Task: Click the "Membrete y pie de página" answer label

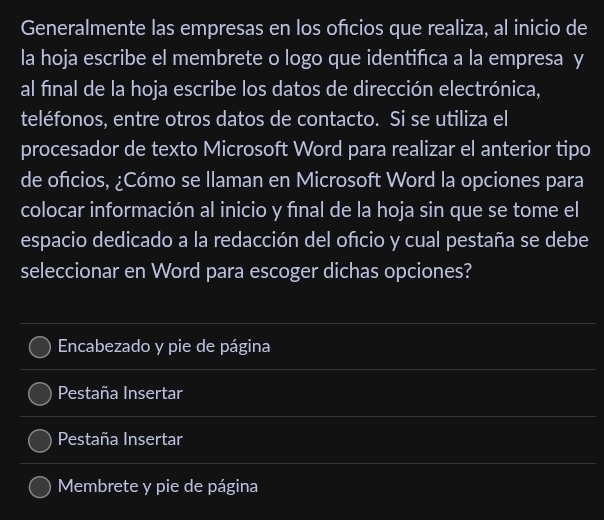Action: click(158, 487)
